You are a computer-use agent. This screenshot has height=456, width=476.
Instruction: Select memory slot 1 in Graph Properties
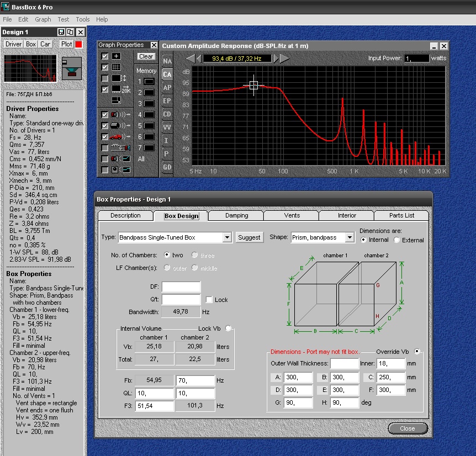click(149, 82)
